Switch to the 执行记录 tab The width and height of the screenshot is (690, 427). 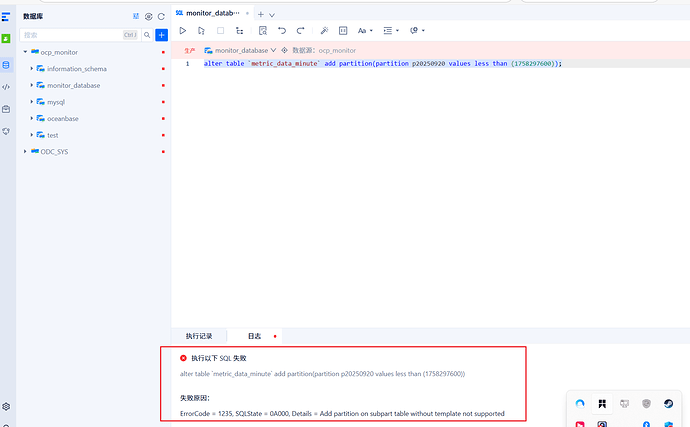coord(199,336)
